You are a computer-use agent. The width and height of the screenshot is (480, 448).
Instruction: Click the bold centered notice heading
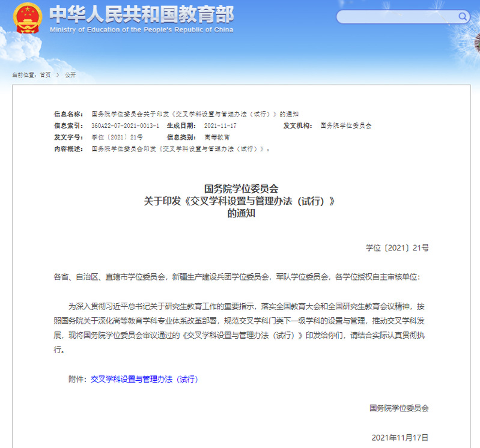[x=240, y=201]
